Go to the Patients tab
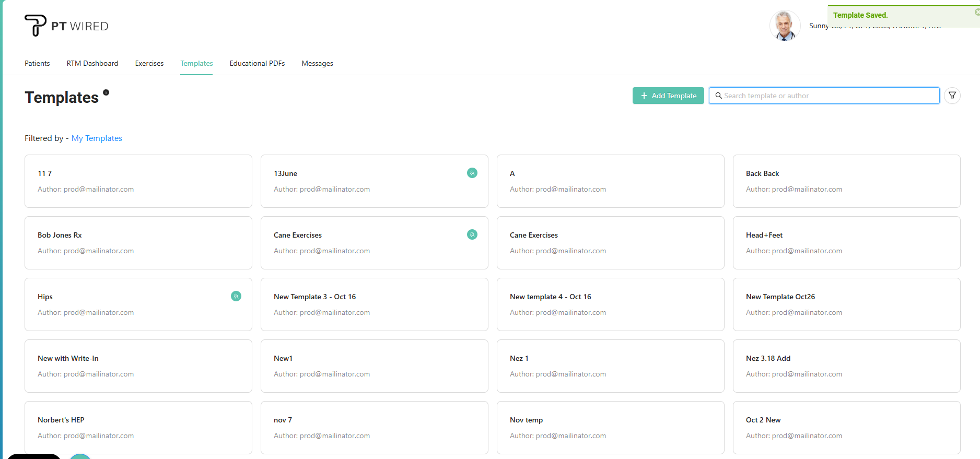Image resolution: width=980 pixels, height=459 pixels. tap(37, 63)
